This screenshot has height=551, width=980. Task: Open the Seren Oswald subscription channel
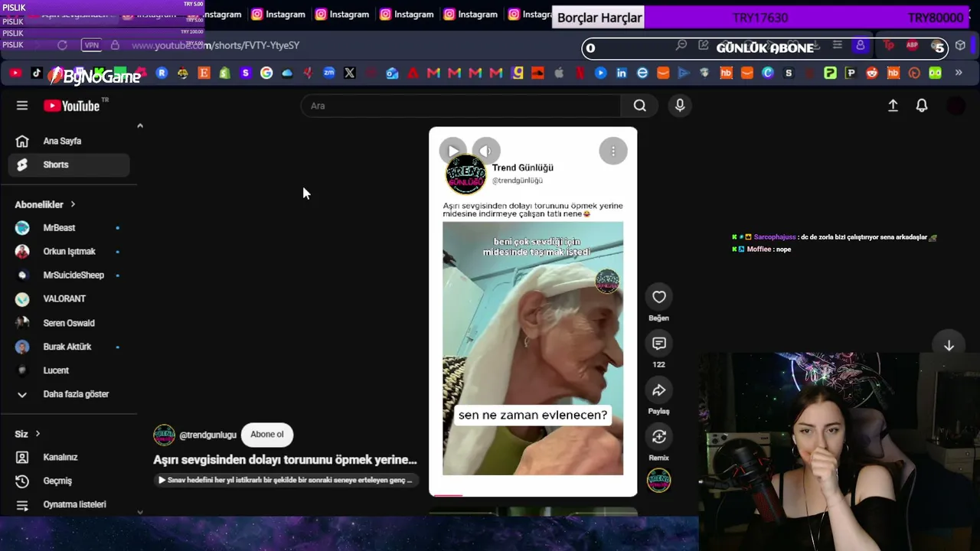(69, 323)
